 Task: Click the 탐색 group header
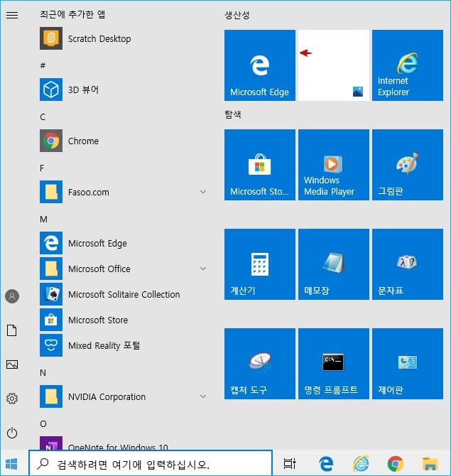[233, 114]
